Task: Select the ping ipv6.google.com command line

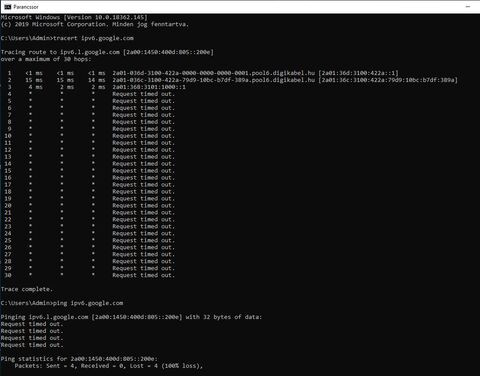Action: click(x=62, y=303)
